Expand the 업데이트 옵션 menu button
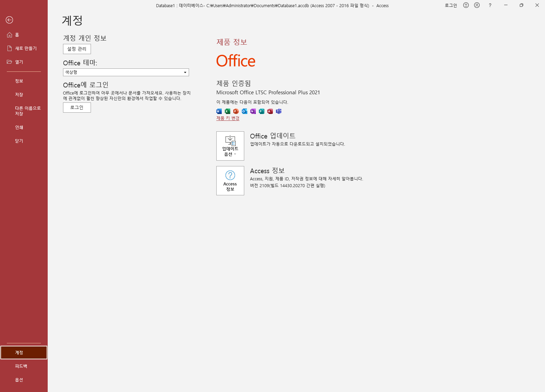Screen dimensions: 545x392 pyautogui.click(x=230, y=146)
